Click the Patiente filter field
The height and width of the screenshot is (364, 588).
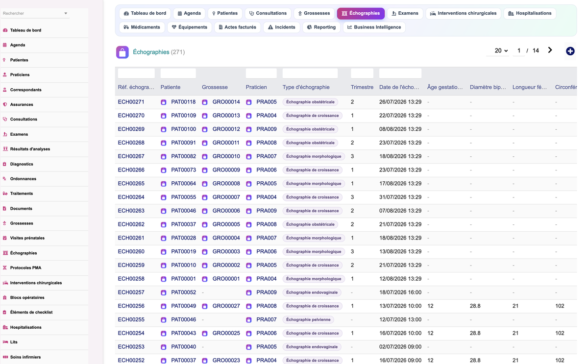[178, 73]
